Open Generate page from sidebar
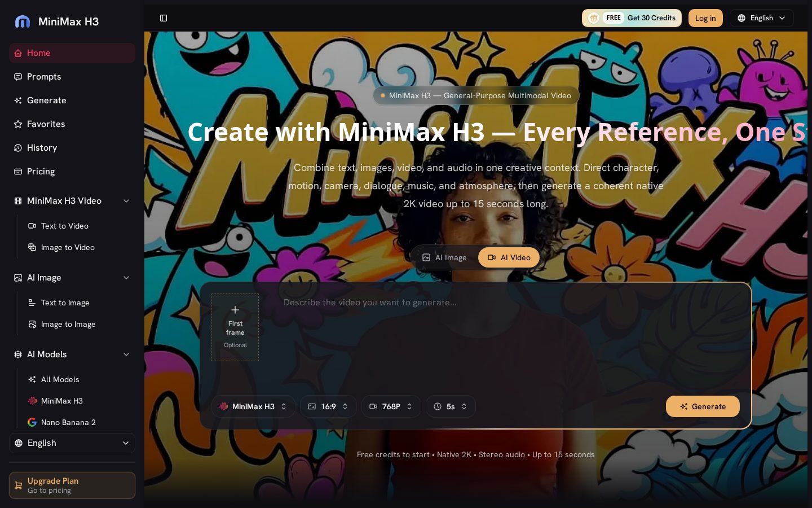This screenshot has height=508, width=812. pyautogui.click(x=72, y=100)
